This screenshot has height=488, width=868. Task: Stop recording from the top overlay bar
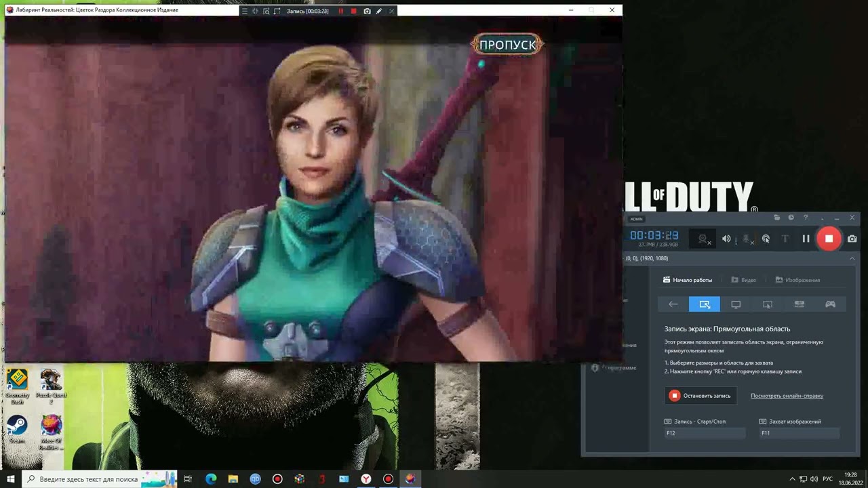click(353, 11)
